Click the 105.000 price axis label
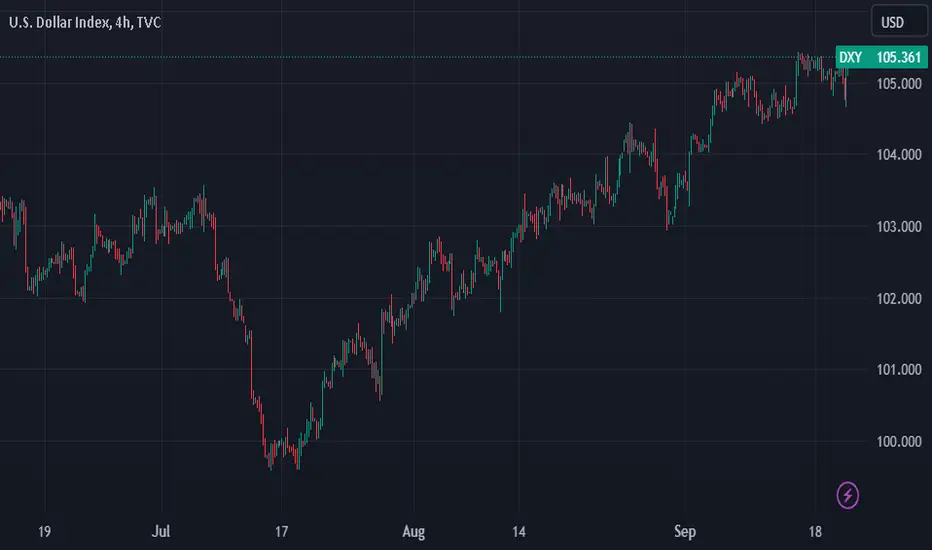Image resolution: width=932 pixels, height=550 pixels. [x=899, y=83]
